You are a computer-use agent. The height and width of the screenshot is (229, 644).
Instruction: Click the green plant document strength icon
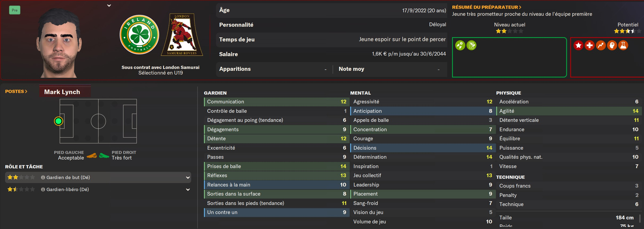pyautogui.click(x=471, y=45)
